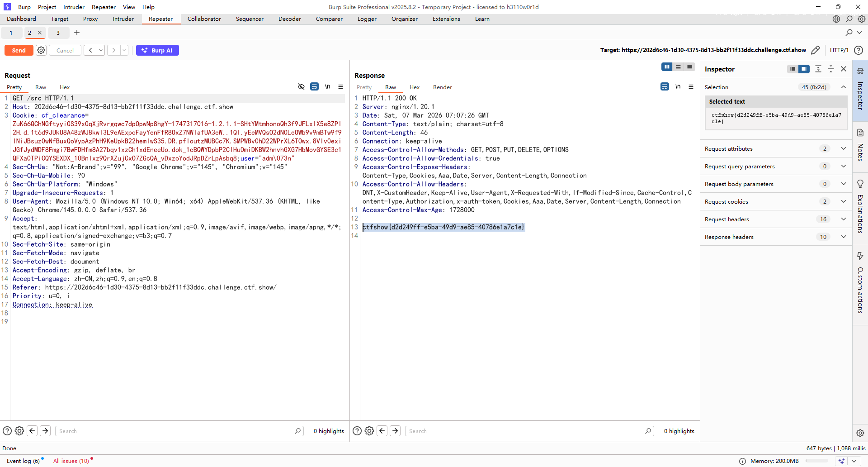
Task: Open the Help menu
Action: (148, 7)
